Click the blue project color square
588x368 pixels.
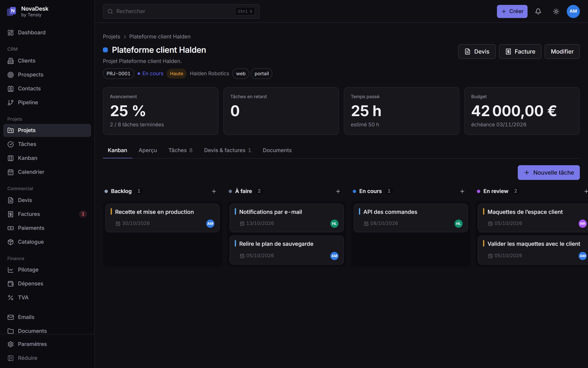coord(105,50)
